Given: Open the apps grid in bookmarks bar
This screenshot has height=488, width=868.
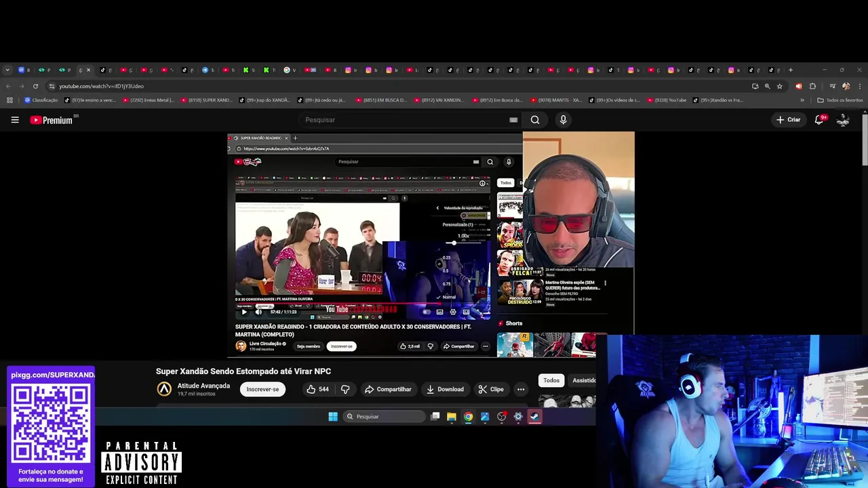Looking at the screenshot, I should (9, 100).
